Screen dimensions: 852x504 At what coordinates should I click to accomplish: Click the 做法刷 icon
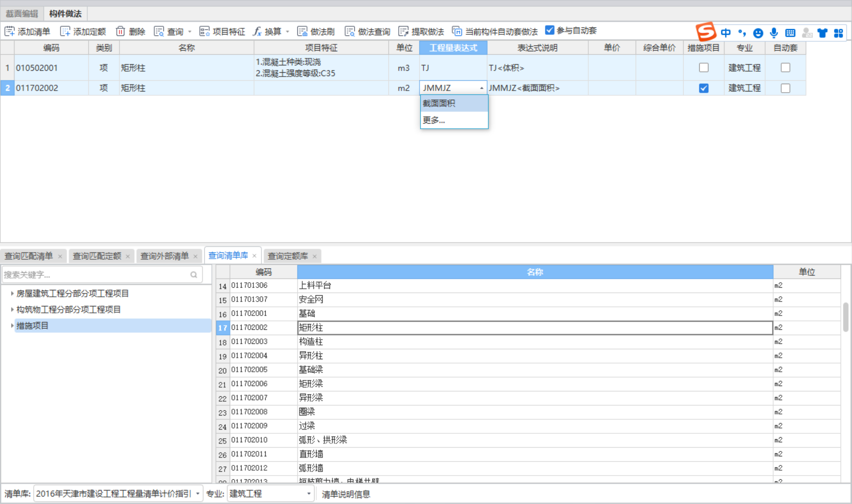(x=302, y=32)
